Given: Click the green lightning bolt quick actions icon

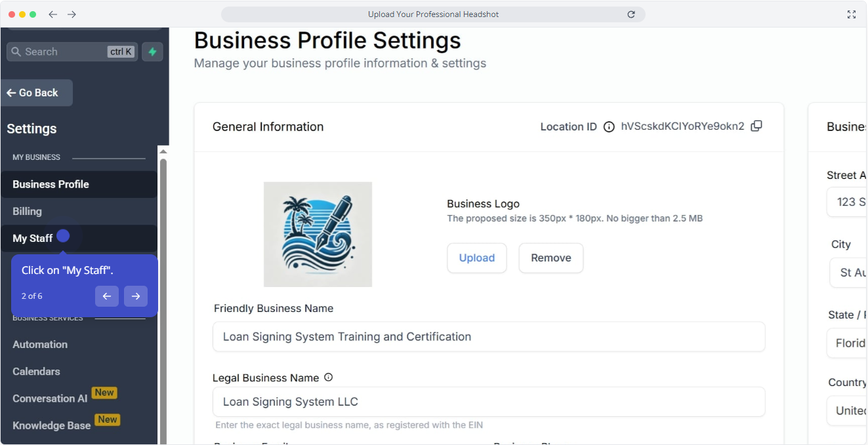Looking at the screenshot, I should pos(152,52).
